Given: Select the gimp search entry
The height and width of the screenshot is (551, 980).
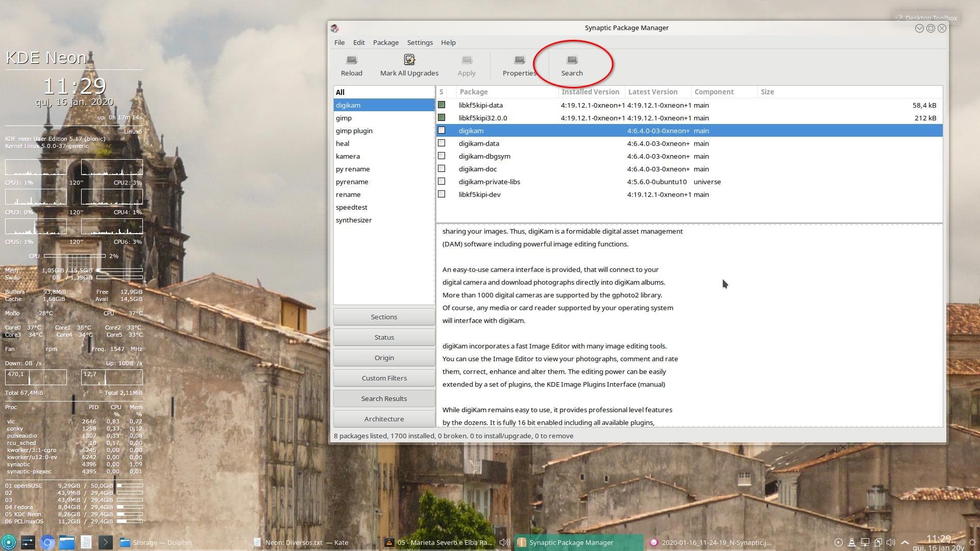Looking at the screenshot, I should [384, 118].
